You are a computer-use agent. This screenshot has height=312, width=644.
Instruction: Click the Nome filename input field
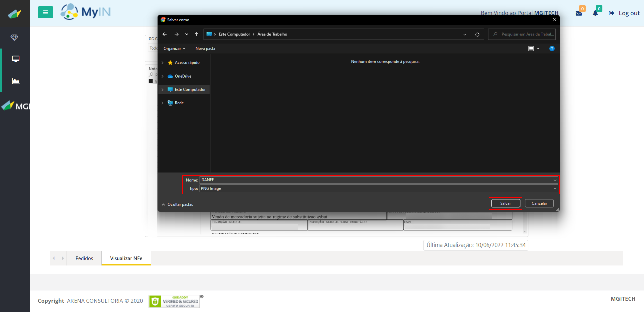[x=376, y=180]
